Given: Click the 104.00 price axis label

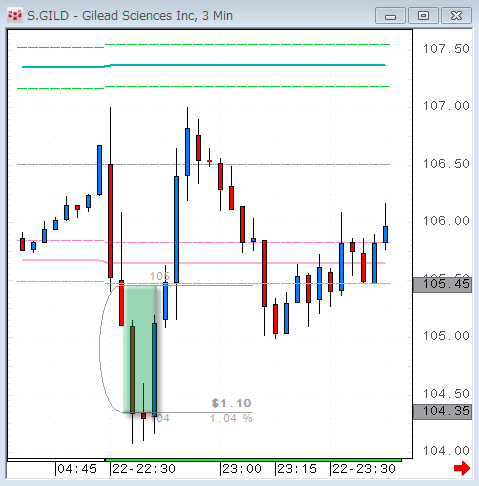Looking at the screenshot, I should pos(446,451).
